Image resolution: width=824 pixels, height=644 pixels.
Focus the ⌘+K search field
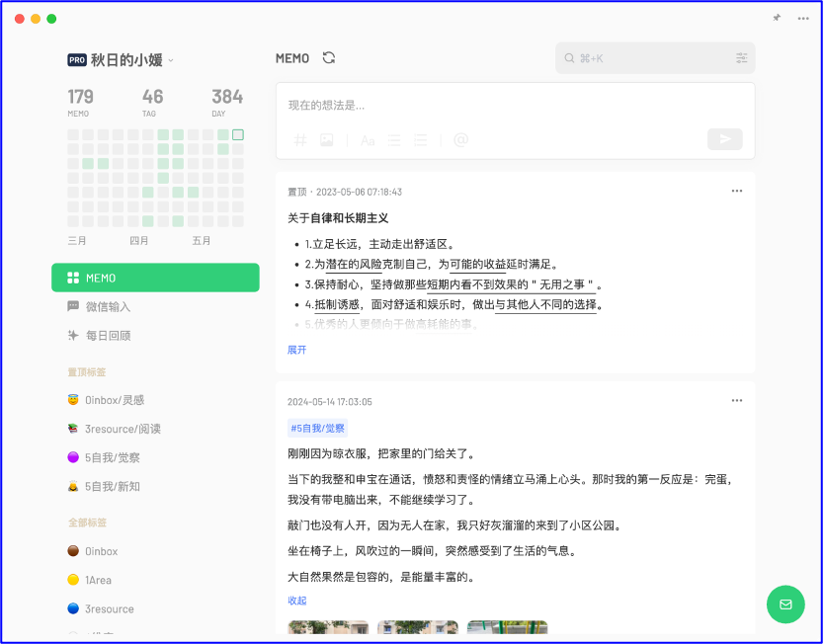[x=655, y=58]
